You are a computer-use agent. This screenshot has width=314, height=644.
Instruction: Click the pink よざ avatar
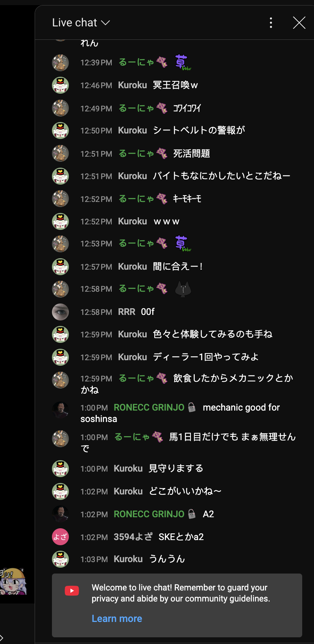(61, 537)
